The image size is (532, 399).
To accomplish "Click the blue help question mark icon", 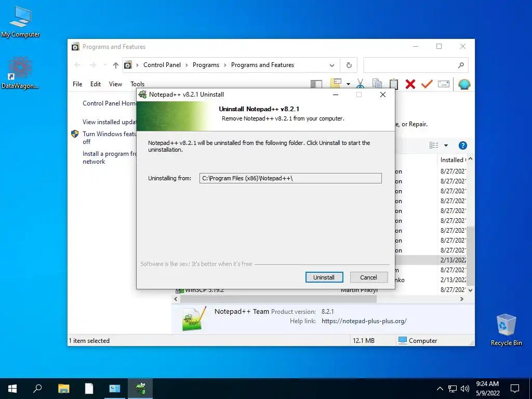I will pyautogui.click(x=462, y=145).
